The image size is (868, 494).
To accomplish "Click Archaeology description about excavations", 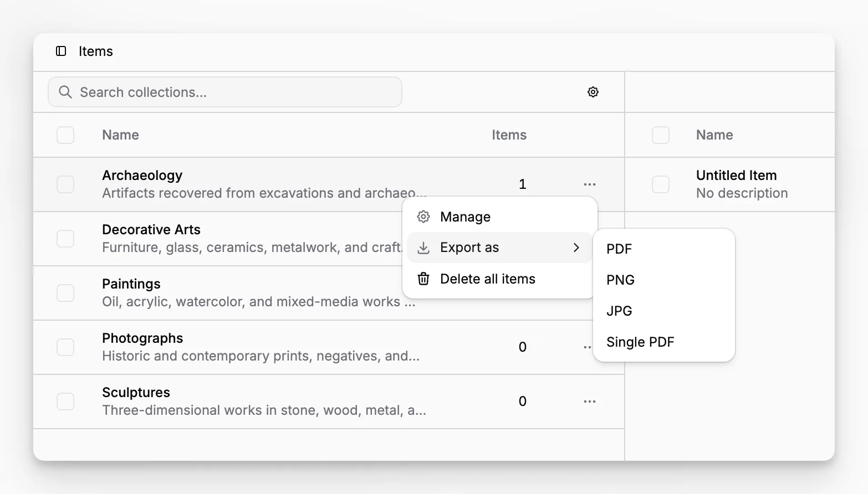I will pos(264,193).
